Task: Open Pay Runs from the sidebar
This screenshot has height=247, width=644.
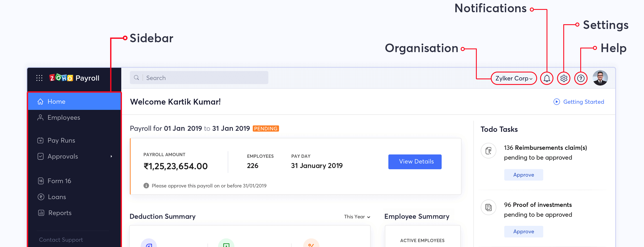Action: click(61, 140)
